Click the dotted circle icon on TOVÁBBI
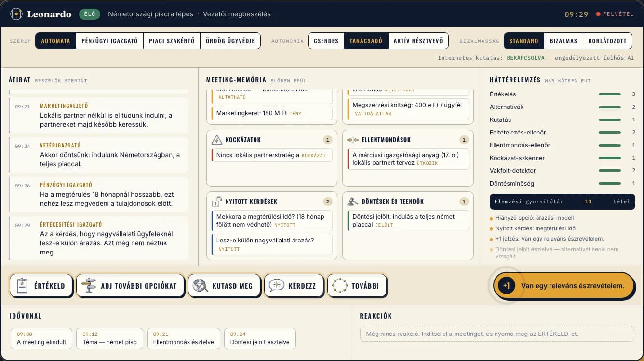 pos(339,286)
